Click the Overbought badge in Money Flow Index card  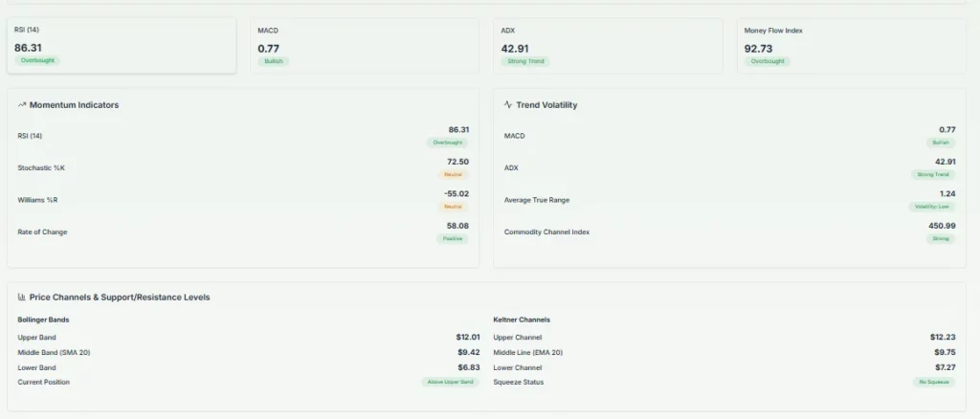point(767,61)
